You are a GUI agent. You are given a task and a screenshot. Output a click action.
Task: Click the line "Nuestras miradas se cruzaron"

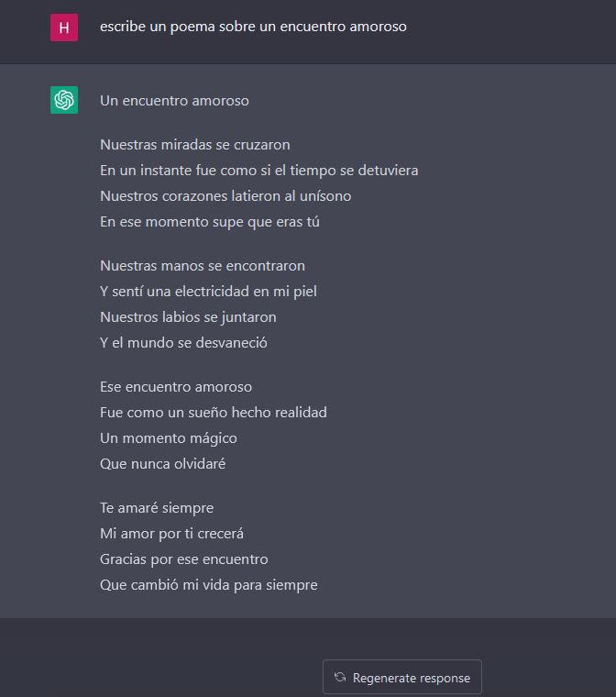coord(195,145)
